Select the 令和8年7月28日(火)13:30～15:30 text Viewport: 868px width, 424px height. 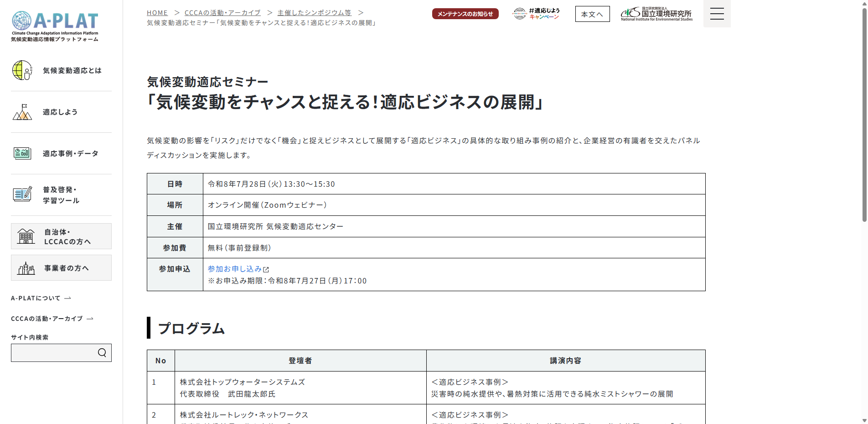(x=271, y=184)
